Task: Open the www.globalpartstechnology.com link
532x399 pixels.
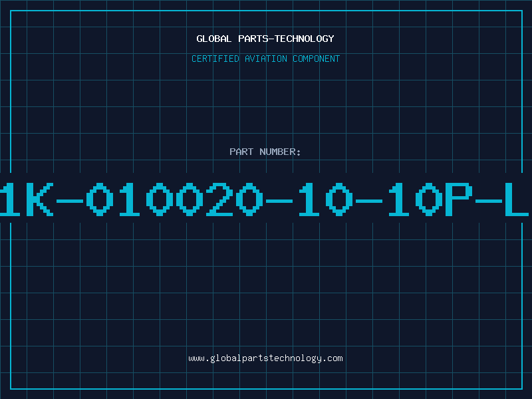Action: click(x=265, y=358)
